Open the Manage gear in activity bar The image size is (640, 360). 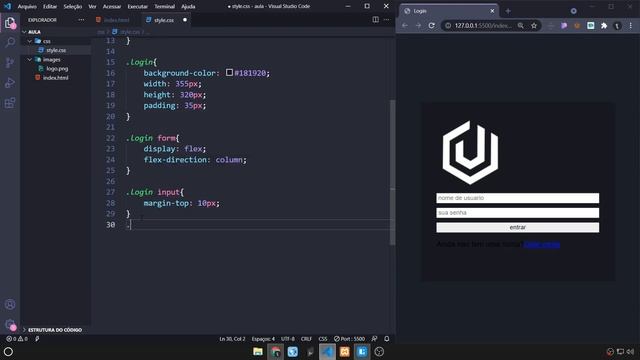pyautogui.click(x=10, y=324)
